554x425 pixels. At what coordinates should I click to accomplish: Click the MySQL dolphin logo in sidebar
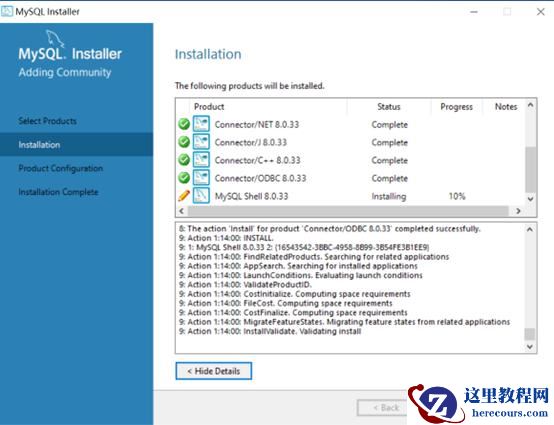tap(55, 38)
